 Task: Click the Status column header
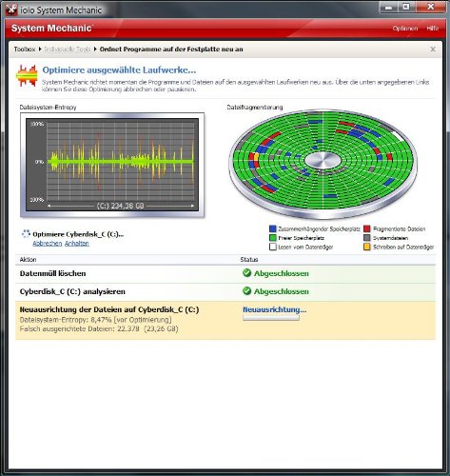tap(249, 259)
